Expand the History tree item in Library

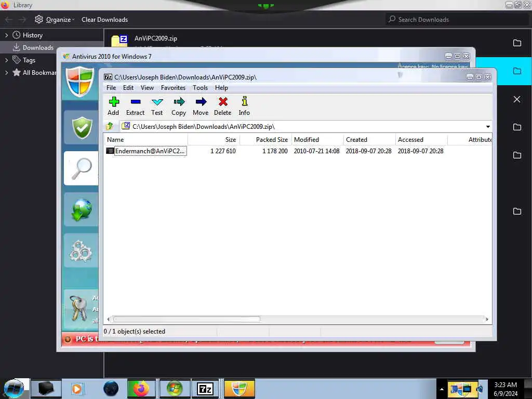point(6,35)
